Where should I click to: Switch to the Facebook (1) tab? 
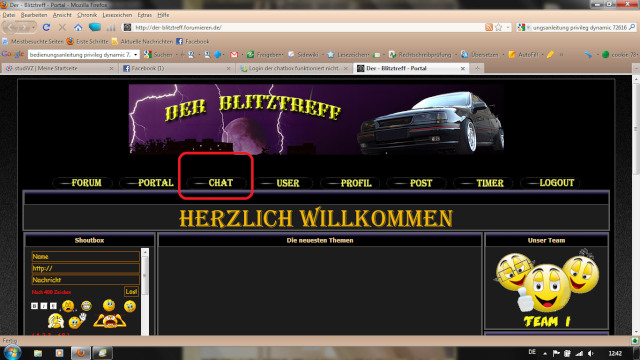click(177, 68)
